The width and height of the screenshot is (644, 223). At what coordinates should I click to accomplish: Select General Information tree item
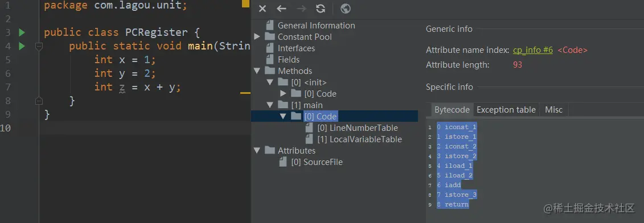[316, 26]
